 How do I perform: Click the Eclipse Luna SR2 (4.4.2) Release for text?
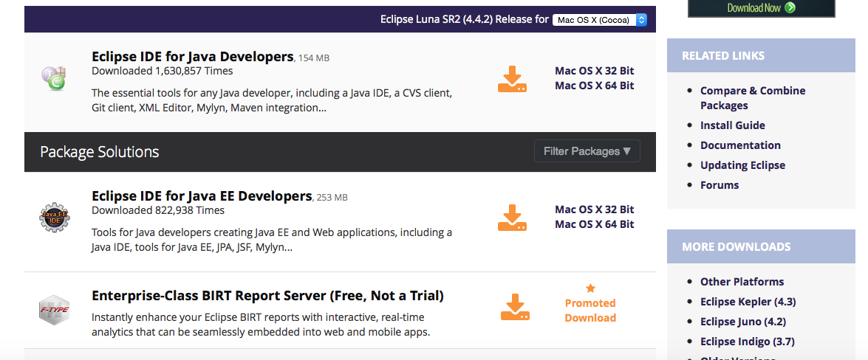coord(465,20)
